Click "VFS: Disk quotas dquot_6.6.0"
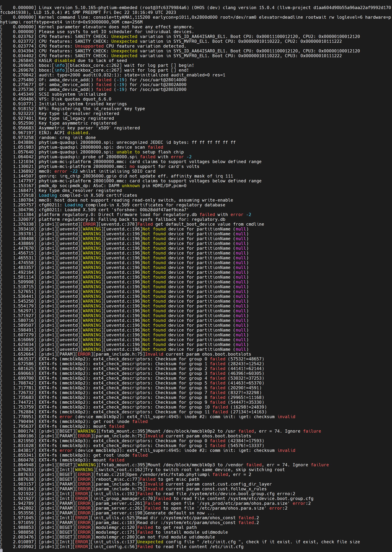392x552 pixels. pos(75,99)
